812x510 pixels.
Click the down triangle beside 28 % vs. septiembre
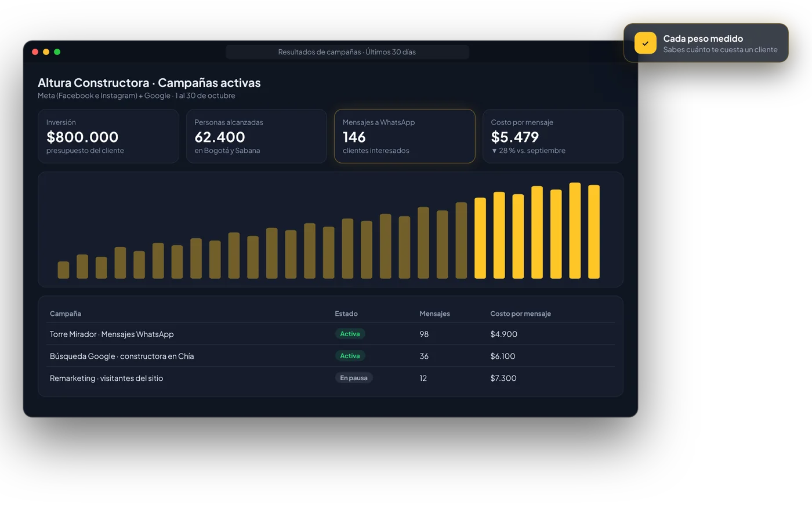point(494,151)
